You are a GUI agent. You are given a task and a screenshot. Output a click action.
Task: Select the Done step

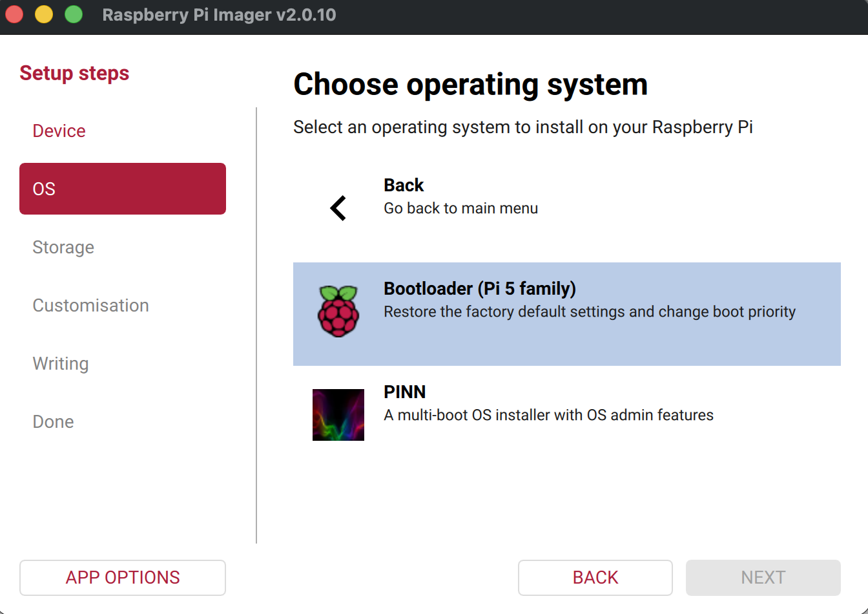point(123,421)
